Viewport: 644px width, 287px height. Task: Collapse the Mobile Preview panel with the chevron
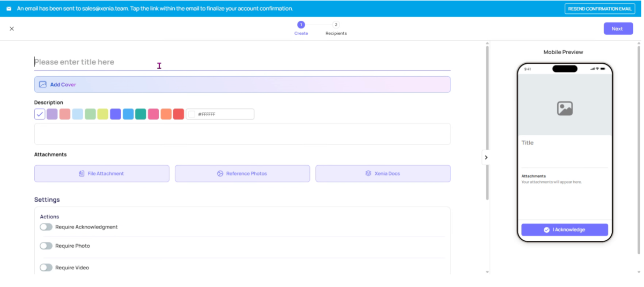pos(486,157)
